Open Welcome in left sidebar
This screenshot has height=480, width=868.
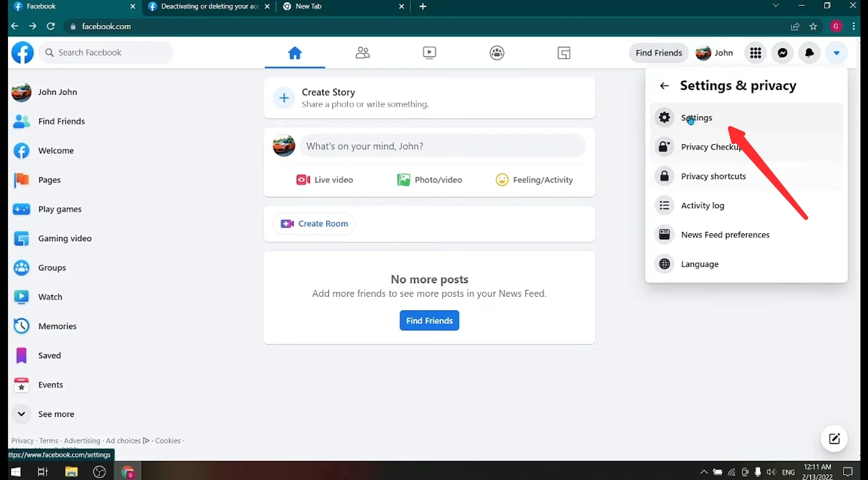tap(44, 151)
